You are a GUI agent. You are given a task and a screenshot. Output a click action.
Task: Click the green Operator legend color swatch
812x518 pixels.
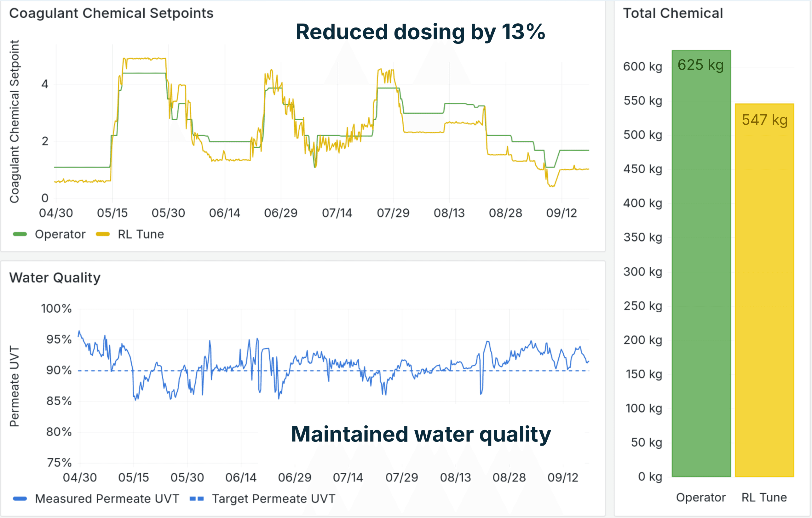click(x=20, y=235)
